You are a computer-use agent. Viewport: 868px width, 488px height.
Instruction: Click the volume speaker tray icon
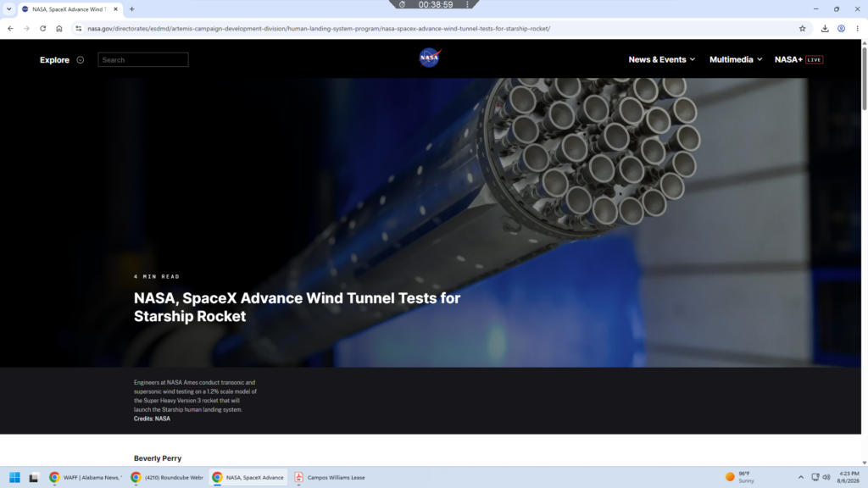click(x=826, y=477)
